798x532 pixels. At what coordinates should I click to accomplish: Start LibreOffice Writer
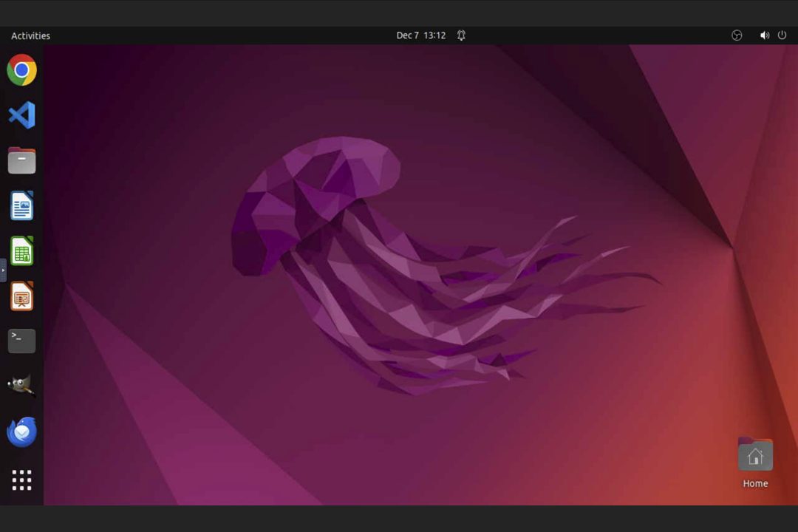[21, 205]
